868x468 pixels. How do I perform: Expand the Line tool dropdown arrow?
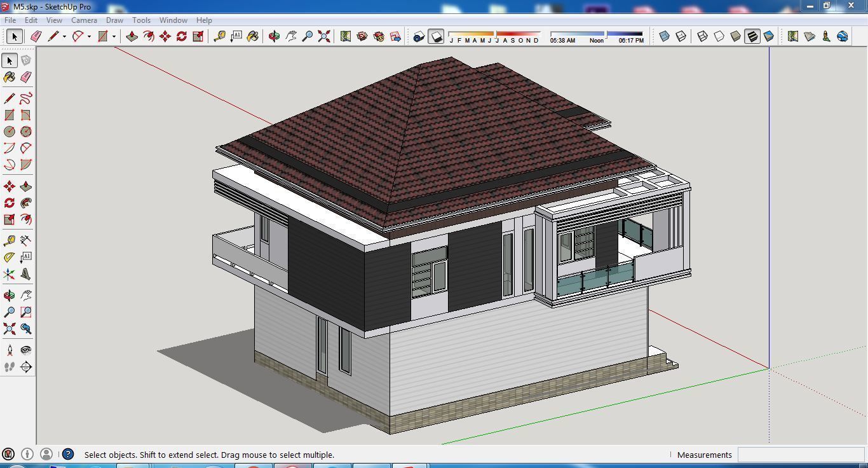click(64, 37)
